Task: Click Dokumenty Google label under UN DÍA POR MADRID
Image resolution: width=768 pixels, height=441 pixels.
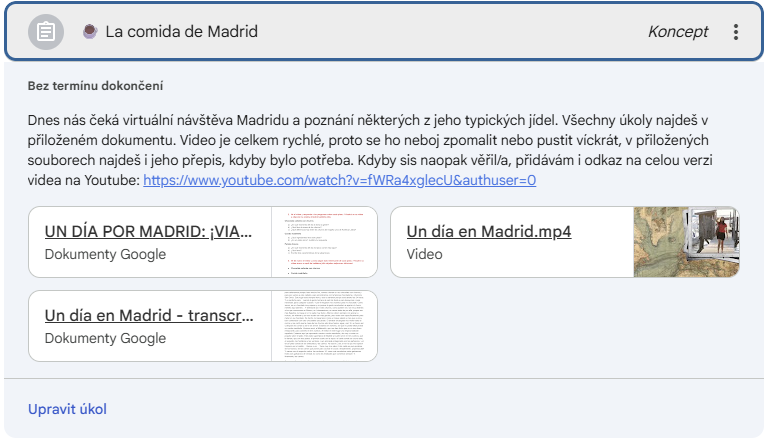Action: point(105,254)
